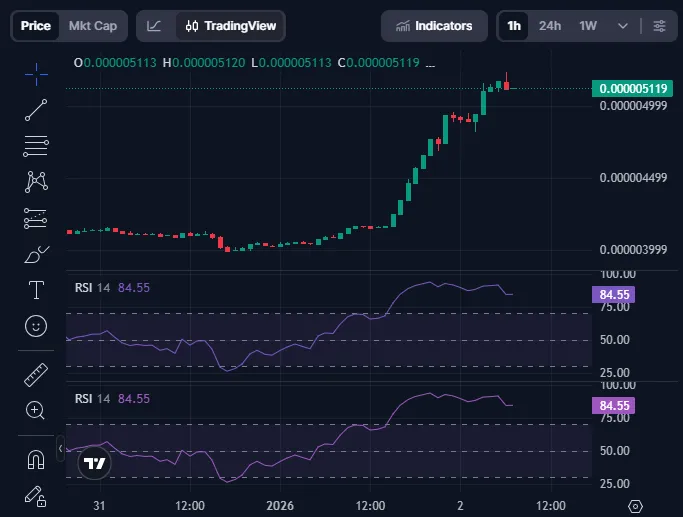Select the trend line drawing tool

(36, 110)
